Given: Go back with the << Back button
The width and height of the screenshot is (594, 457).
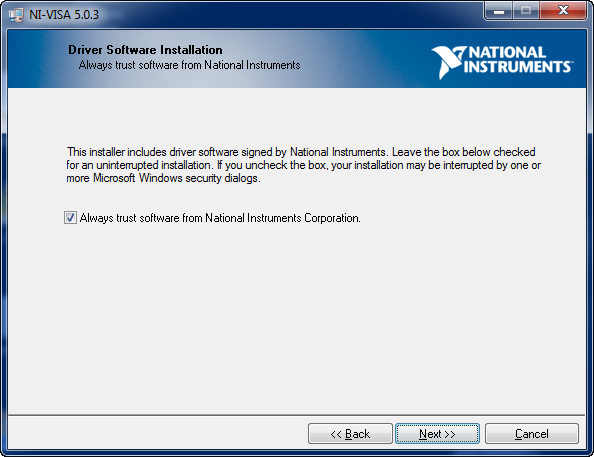Looking at the screenshot, I should 350,434.
